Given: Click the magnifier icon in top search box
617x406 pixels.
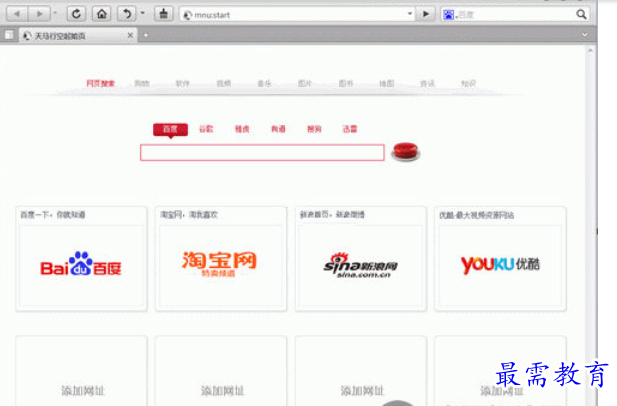Looking at the screenshot, I should [x=581, y=15].
